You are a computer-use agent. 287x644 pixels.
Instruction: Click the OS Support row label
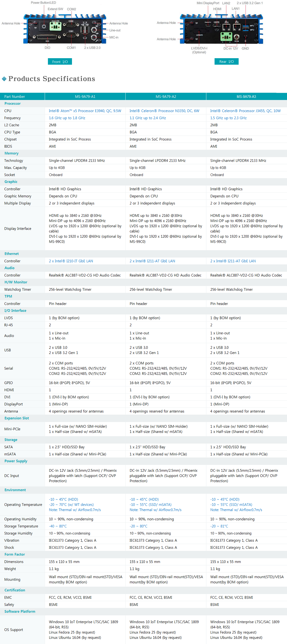coord(14,630)
